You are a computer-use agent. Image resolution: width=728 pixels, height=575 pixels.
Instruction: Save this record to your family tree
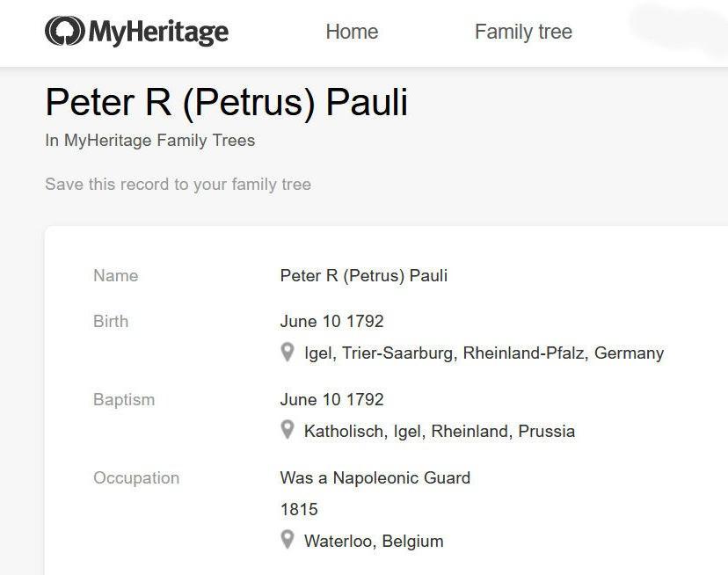[x=178, y=185]
